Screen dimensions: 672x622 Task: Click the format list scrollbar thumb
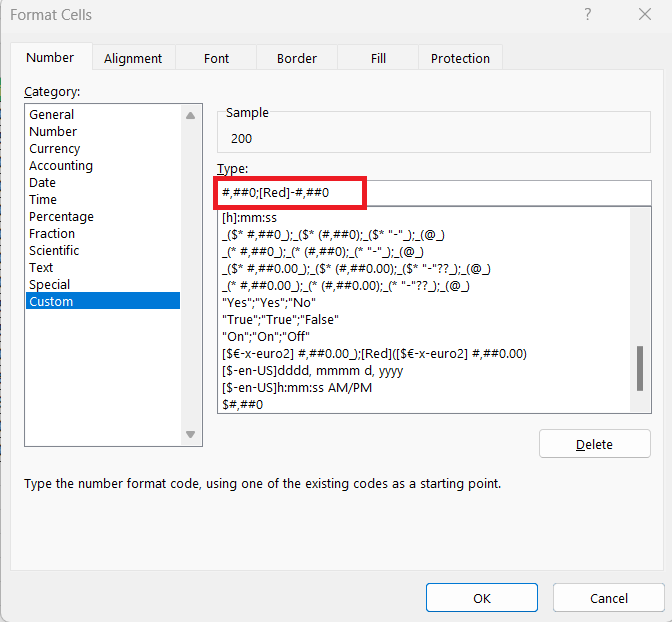click(x=640, y=368)
